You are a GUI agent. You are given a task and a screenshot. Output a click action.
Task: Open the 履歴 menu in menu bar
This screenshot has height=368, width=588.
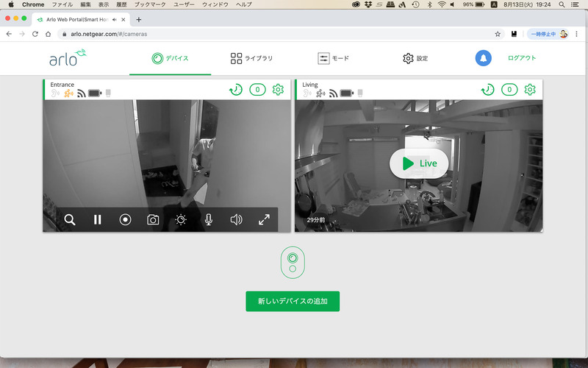click(121, 4)
